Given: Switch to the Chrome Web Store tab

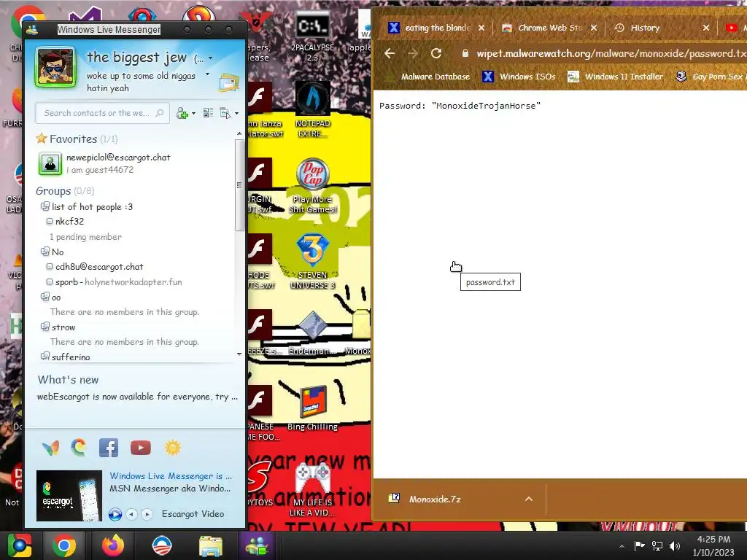Looking at the screenshot, I should (549, 28).
